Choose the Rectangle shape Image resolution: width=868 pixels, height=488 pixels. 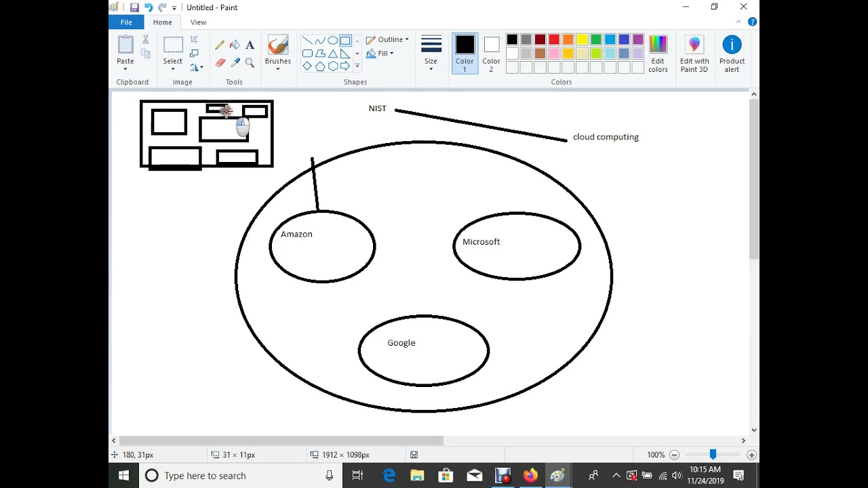(345, 41)
